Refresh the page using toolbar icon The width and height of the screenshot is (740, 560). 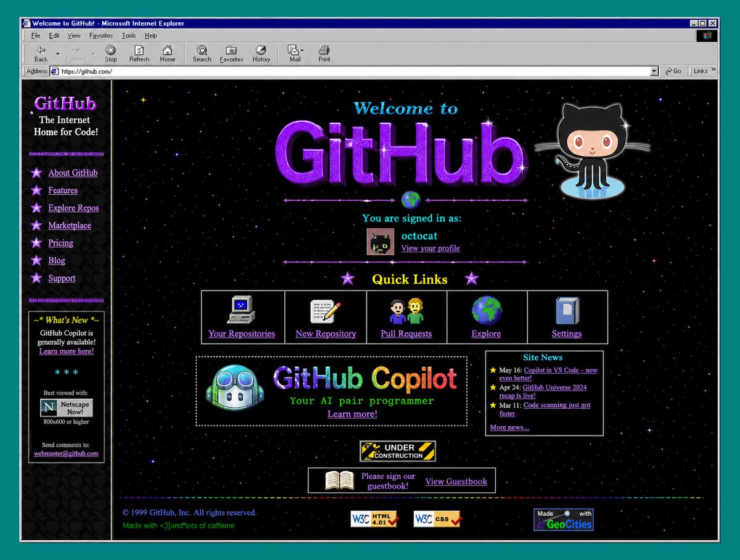tap(139, 50)
